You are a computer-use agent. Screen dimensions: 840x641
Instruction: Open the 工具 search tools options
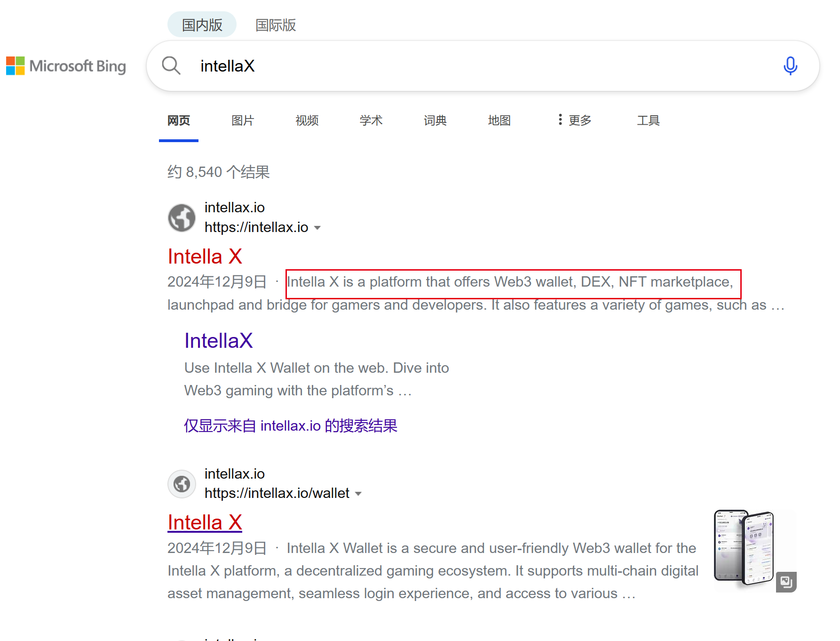pos(648,120)
